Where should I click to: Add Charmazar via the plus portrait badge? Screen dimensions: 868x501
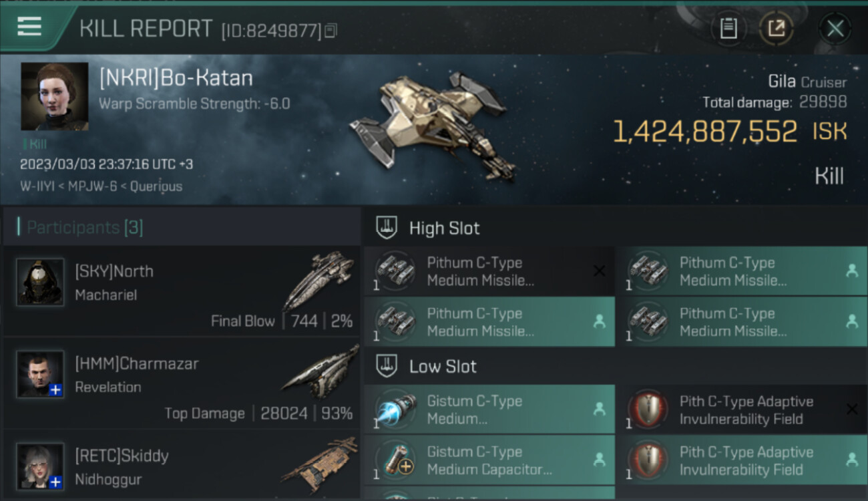click(x=55, y=389)
